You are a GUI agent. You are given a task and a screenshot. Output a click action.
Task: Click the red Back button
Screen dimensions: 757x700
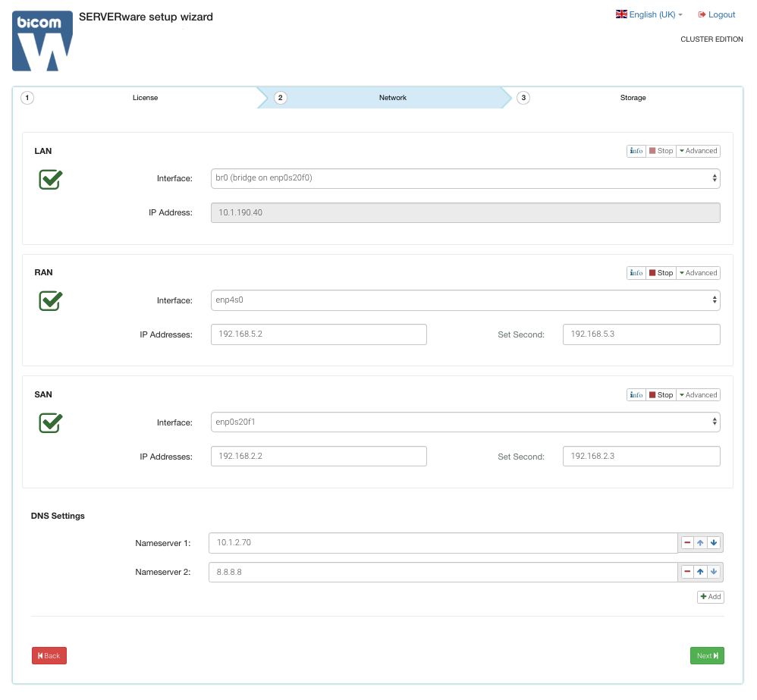click(x=49, y=655)
